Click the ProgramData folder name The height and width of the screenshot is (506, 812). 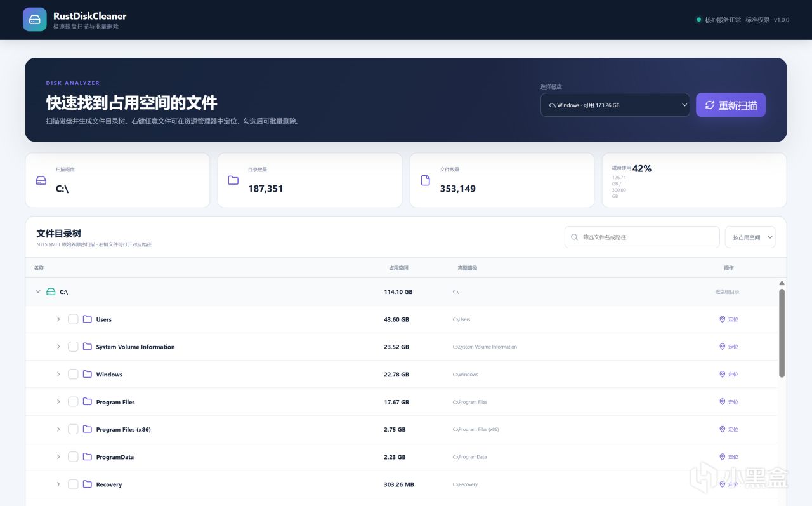[x=115, y=457]
